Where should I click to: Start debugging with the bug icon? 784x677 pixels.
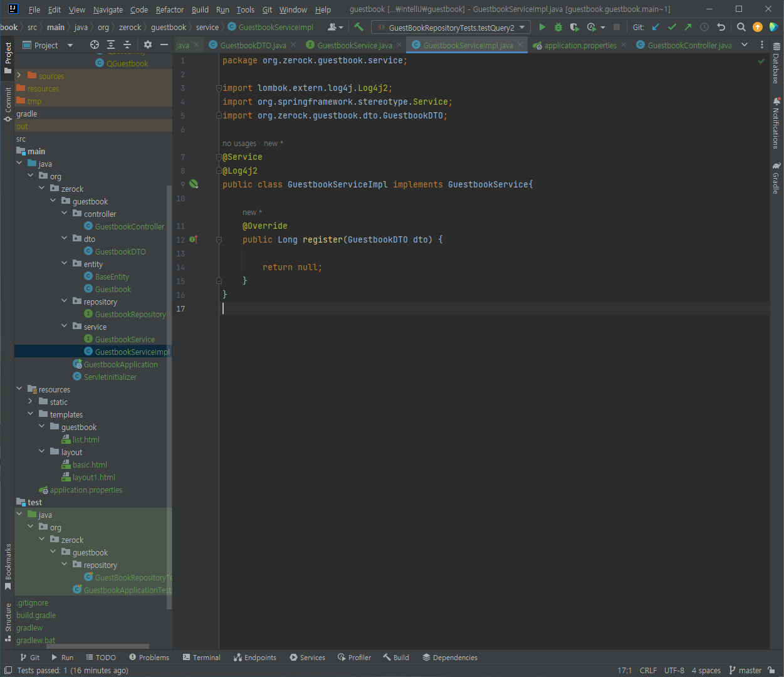pos(558,27)
